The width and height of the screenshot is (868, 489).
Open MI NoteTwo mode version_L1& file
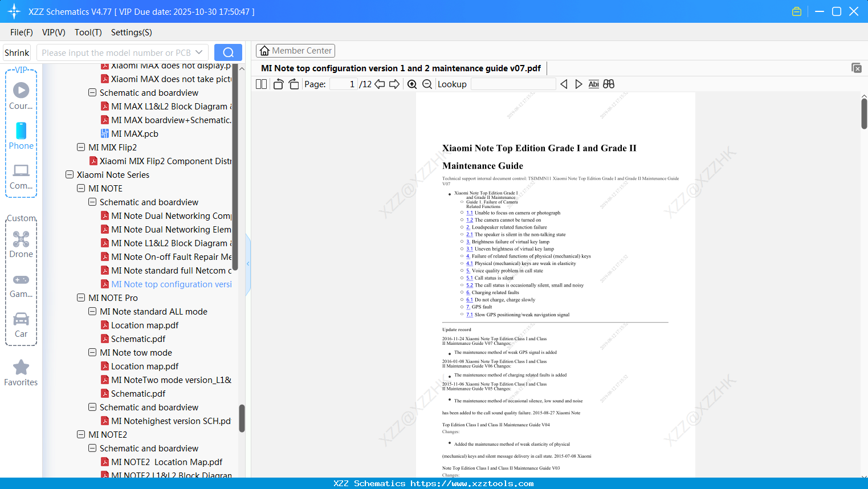click(172, 380)
